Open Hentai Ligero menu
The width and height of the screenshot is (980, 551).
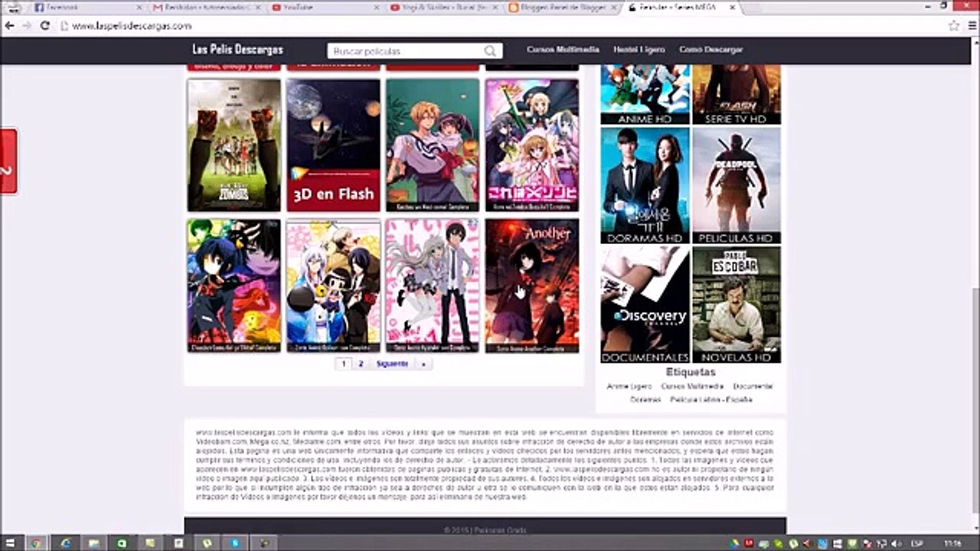639,49
